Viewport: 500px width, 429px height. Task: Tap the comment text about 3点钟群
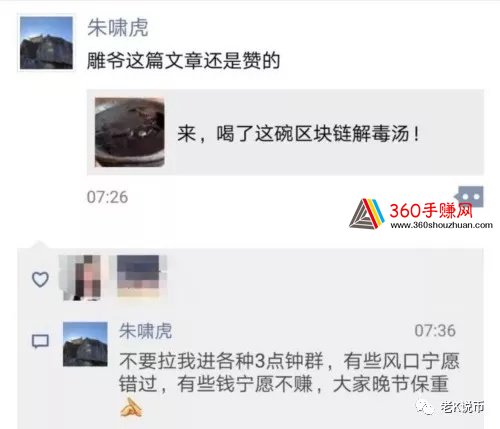[289, 372]
